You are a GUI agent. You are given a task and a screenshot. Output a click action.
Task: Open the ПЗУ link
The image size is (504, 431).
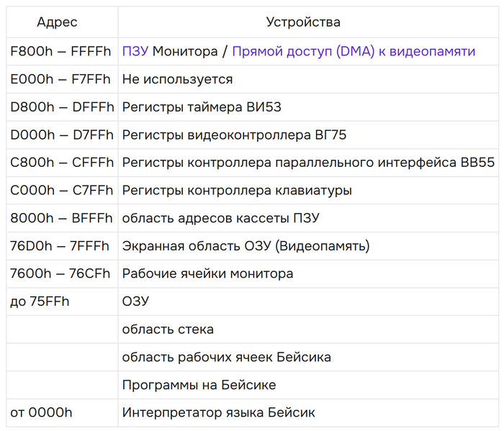pos(135,52)
